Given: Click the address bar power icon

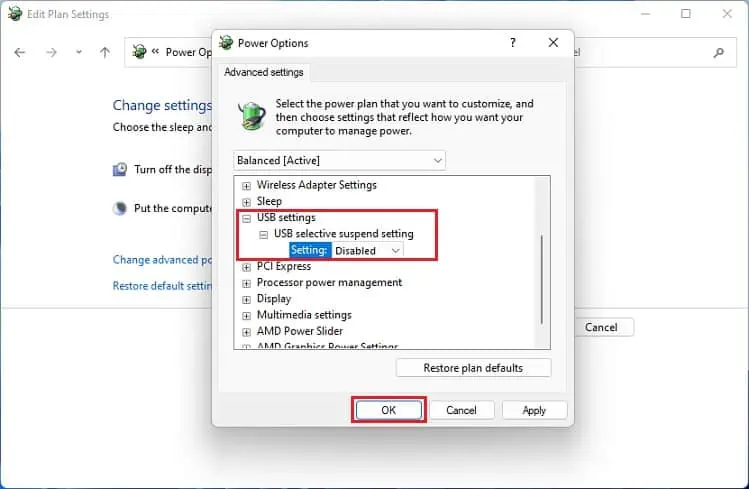Looking at the screenshot, I should pos(139,51).
